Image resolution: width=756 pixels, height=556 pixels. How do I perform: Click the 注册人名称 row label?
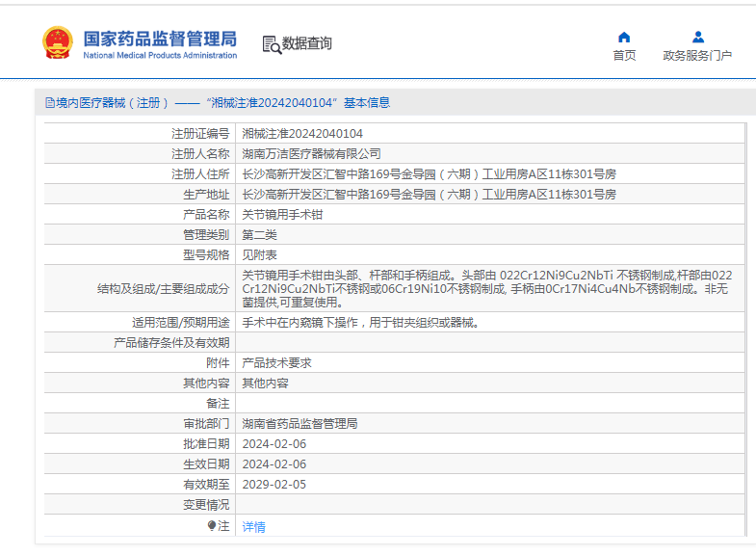click(x=200, y=154)
